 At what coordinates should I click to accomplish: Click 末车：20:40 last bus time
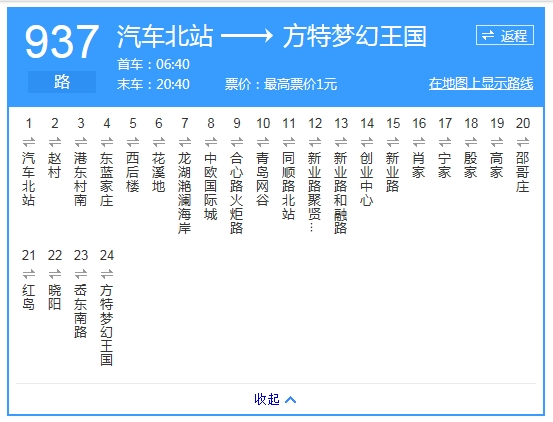coord(153,84)
